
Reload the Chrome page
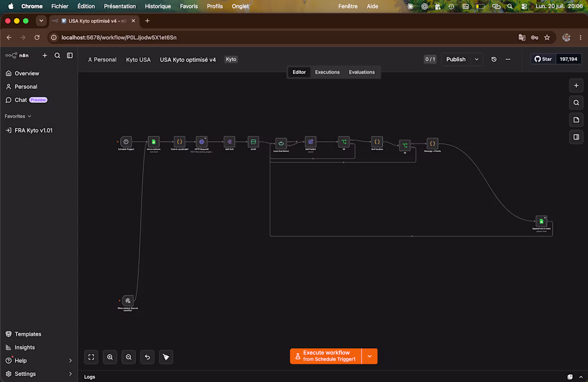[x=37, y=37]
